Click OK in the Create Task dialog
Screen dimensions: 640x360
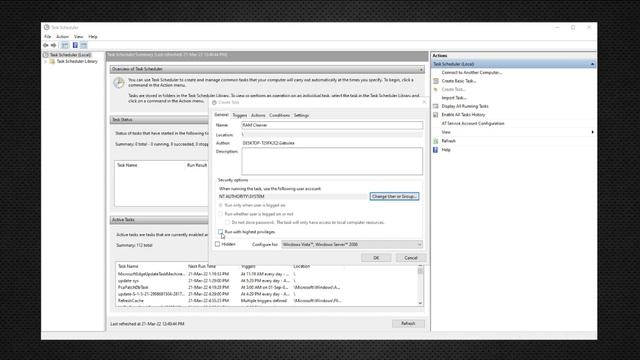click(376, 258)
